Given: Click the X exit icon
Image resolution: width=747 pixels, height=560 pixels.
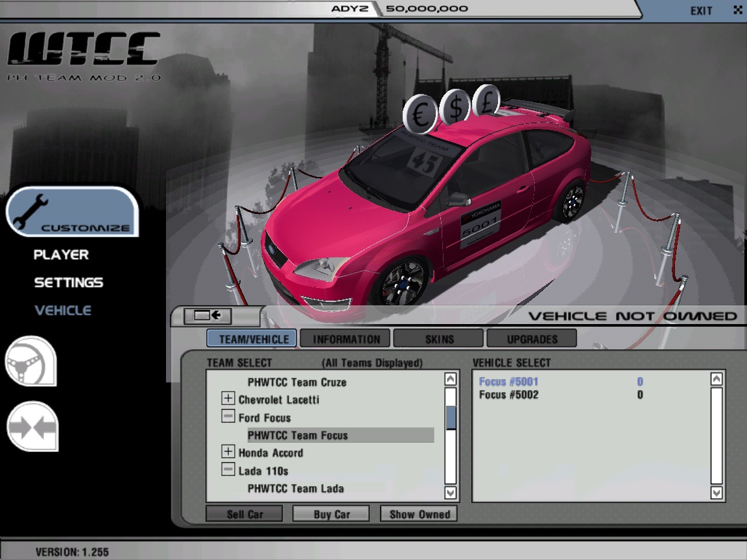Looking at the screenshot, I should pos(738,10).
